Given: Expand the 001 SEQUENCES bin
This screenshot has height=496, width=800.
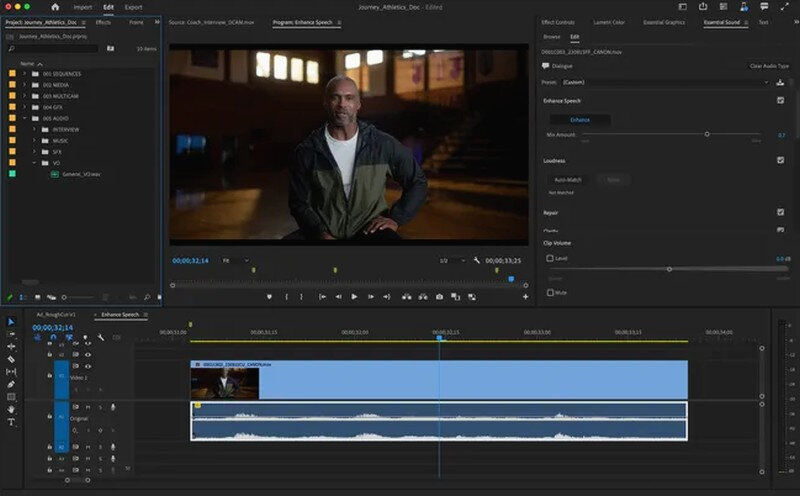Looking at the screenshot, I should pos(22,74).
